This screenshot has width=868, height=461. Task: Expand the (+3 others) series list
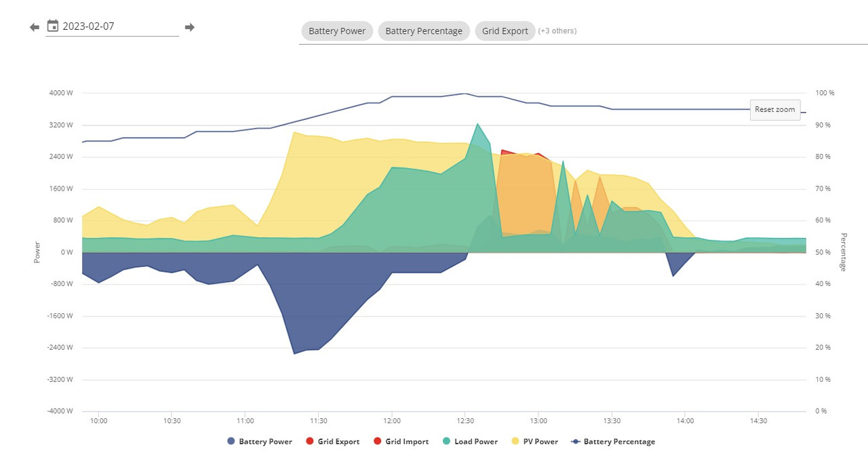tap(557, 31)
